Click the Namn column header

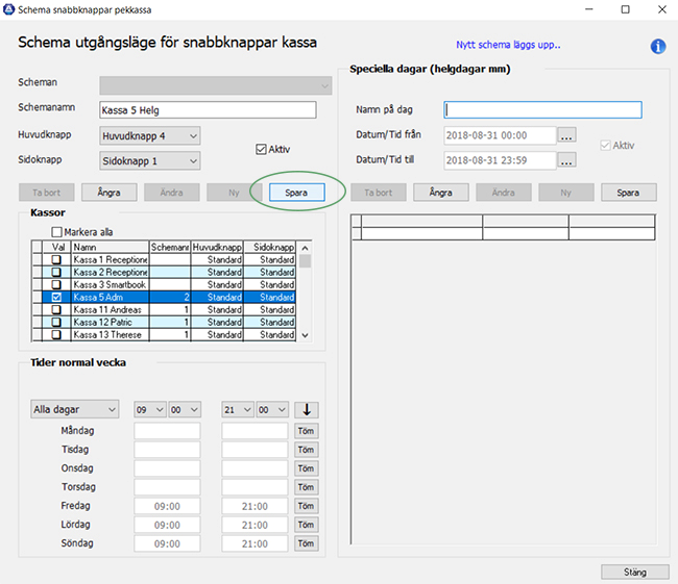click(x=110, y=247)
